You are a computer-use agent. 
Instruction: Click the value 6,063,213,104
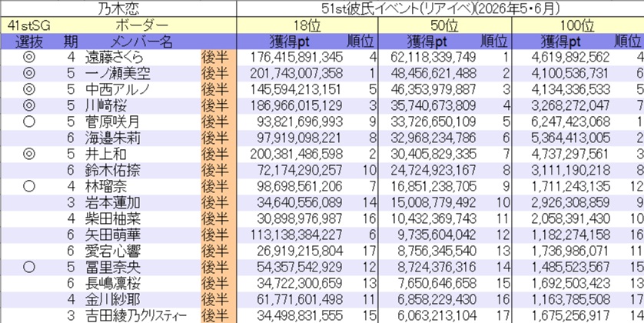point(437,315)
